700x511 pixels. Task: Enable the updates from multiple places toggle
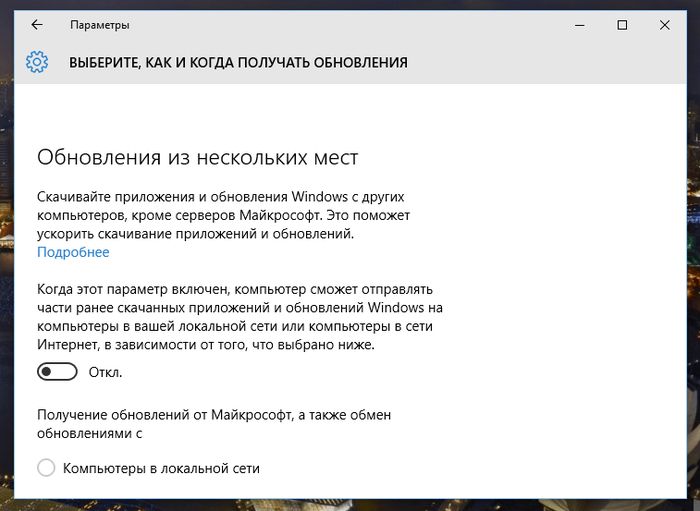(x=57, y=372)
